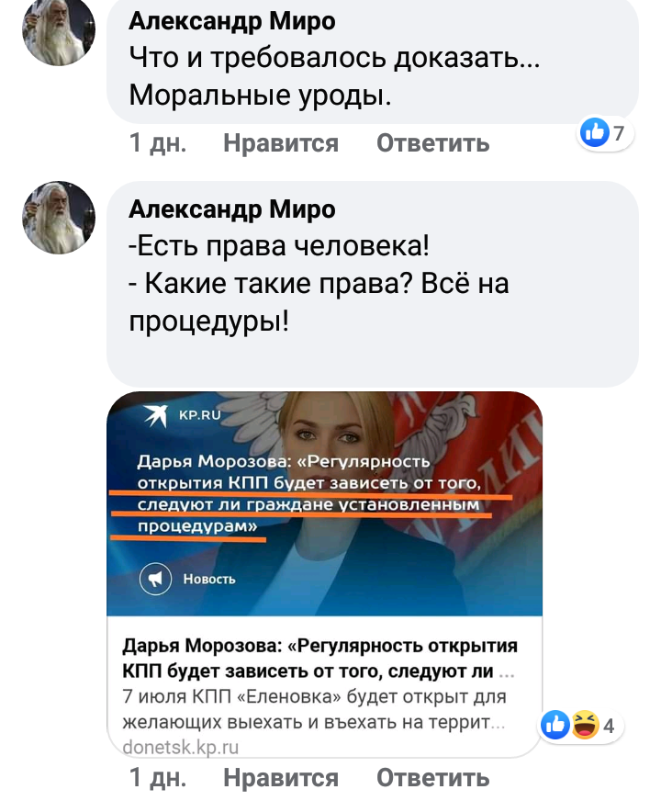
Task: Click the first comment's 1 дн. timestamp
Action: pyautogui.click(x=158, y=143)
